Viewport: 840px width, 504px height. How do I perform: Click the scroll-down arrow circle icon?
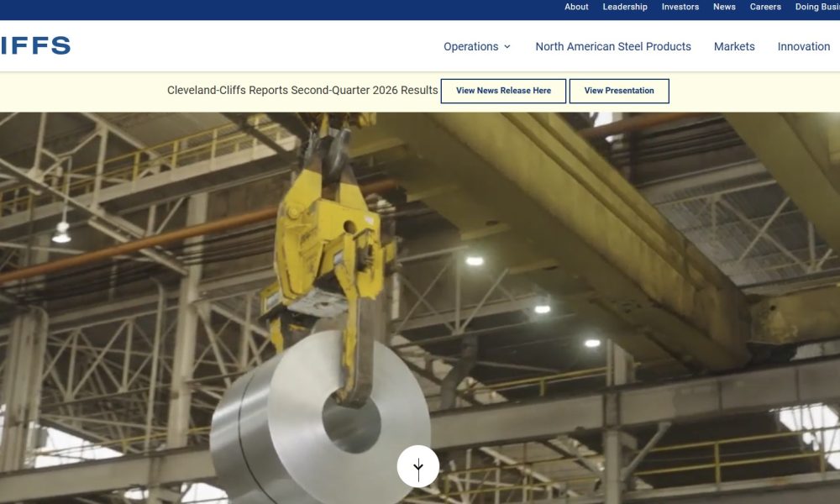(417, 466)
